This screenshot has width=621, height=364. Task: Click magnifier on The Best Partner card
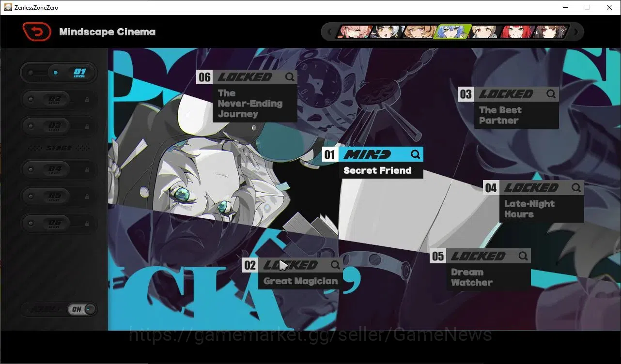(x=551, y=94)
